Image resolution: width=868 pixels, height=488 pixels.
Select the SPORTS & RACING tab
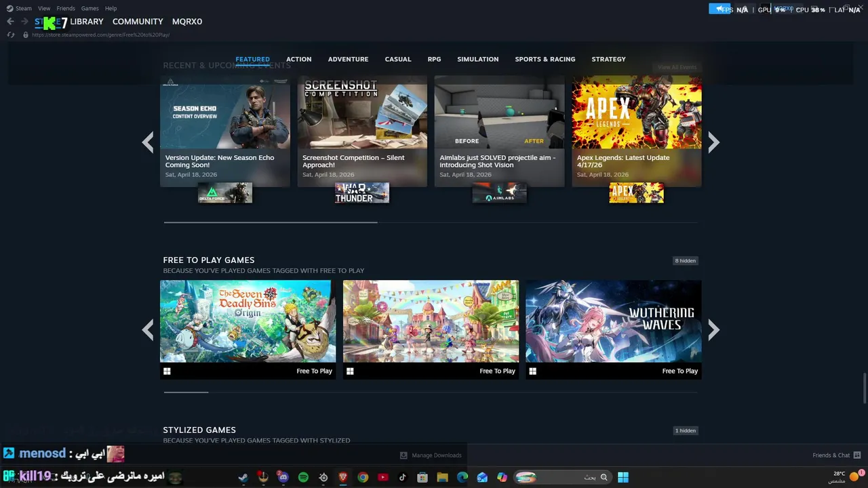click(x=545, y=59)
